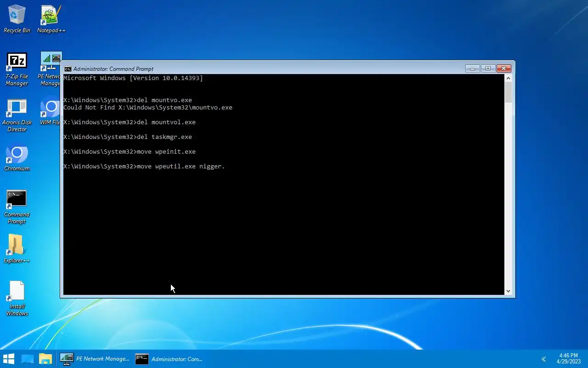Open the Windows Start button

pyautogui.click(x=9, y=359)
